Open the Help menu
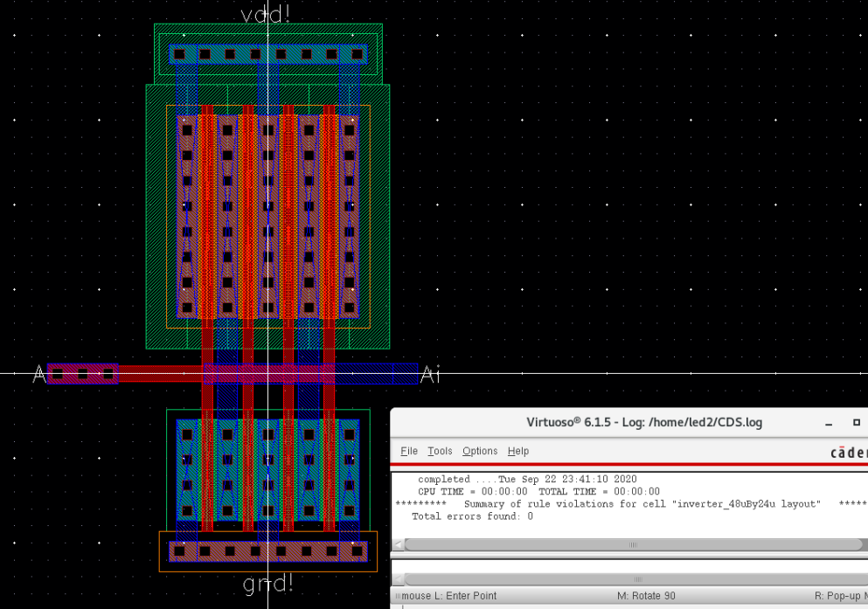 [x=518, y=451]
